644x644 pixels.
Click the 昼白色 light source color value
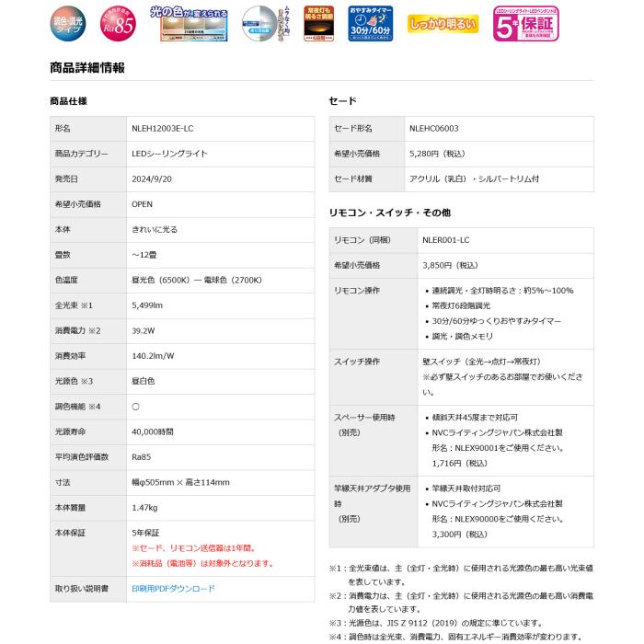tap(143, 381)
